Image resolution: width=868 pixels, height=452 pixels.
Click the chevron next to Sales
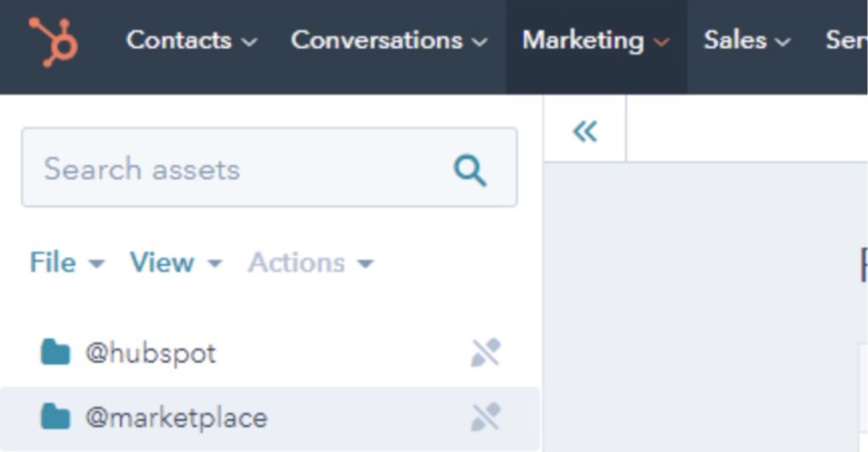[782, 43]
